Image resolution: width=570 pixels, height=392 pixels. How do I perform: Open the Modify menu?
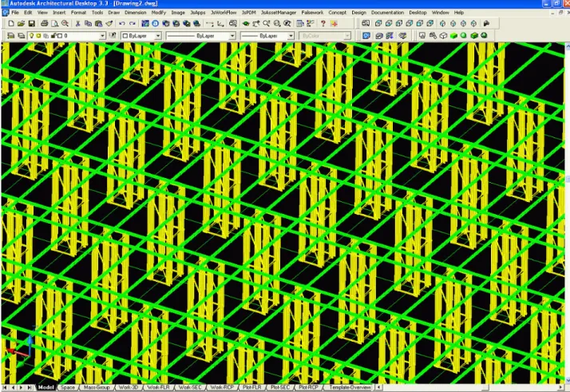(159, 12)
